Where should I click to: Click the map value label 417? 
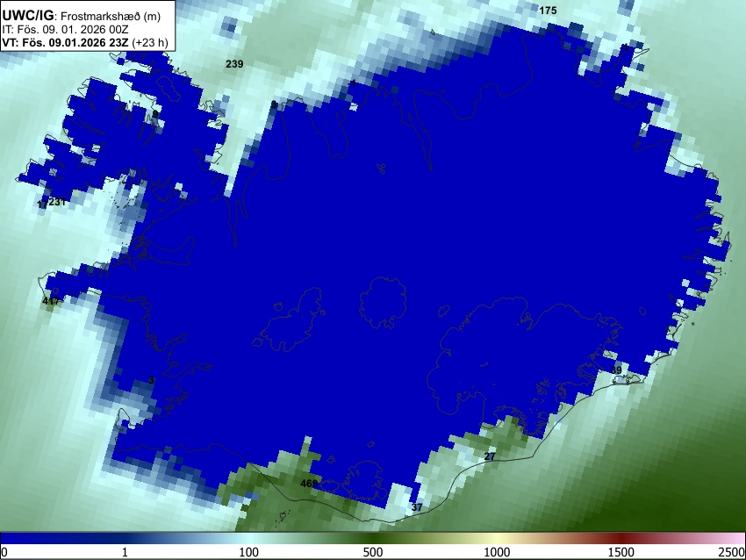point(51,301)
